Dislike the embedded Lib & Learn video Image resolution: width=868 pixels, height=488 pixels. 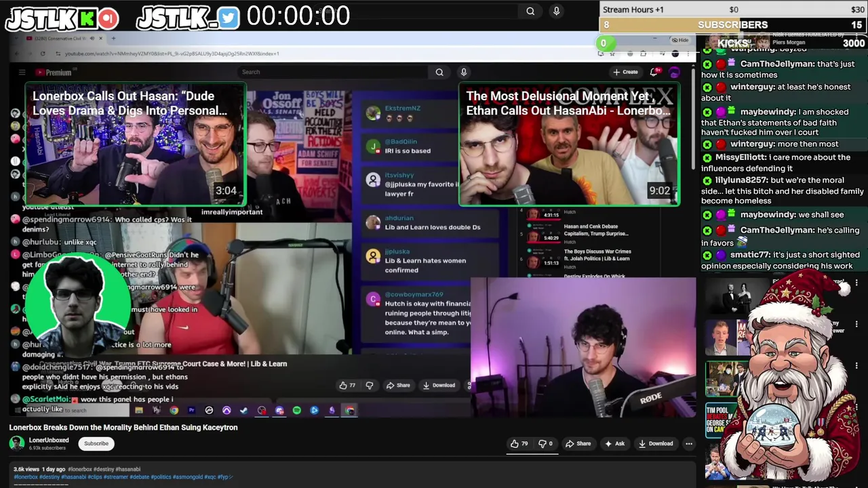[370, 386]
